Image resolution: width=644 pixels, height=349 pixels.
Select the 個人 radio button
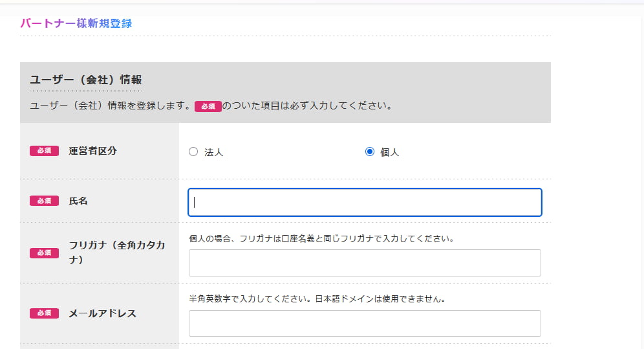(x=370, y=152)
